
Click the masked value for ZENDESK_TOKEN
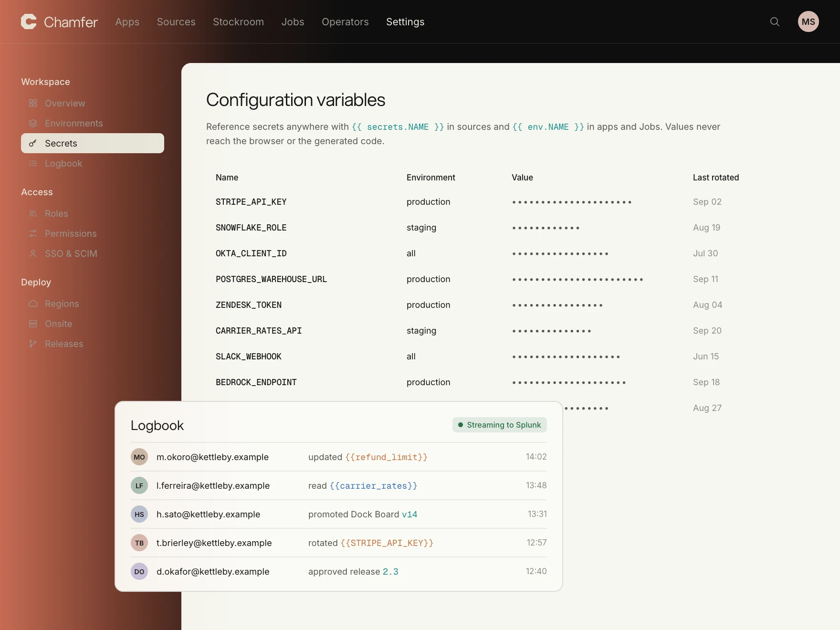557,305
